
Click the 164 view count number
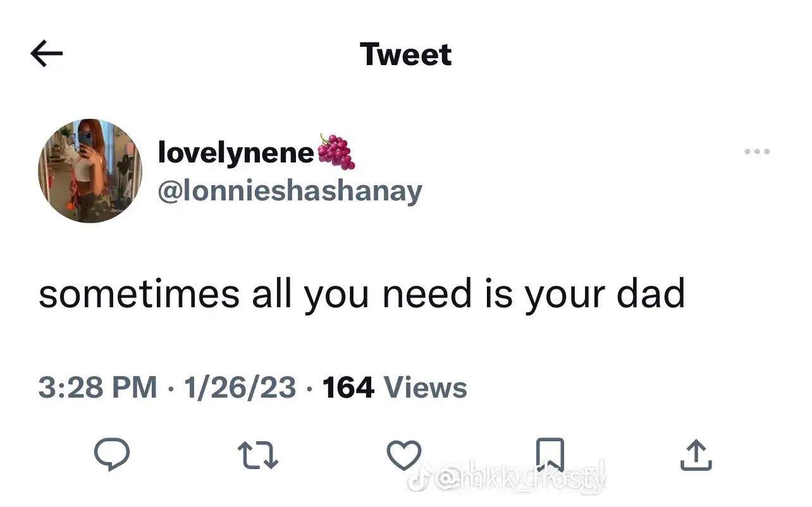[348, 387]
